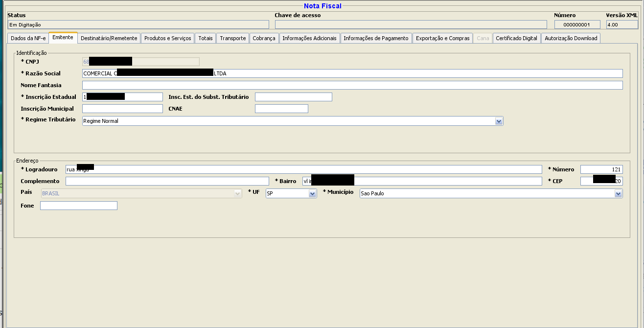Open the Informações Adicionais tab
Screen dimensions: 644x328
(x=309, y=38)
